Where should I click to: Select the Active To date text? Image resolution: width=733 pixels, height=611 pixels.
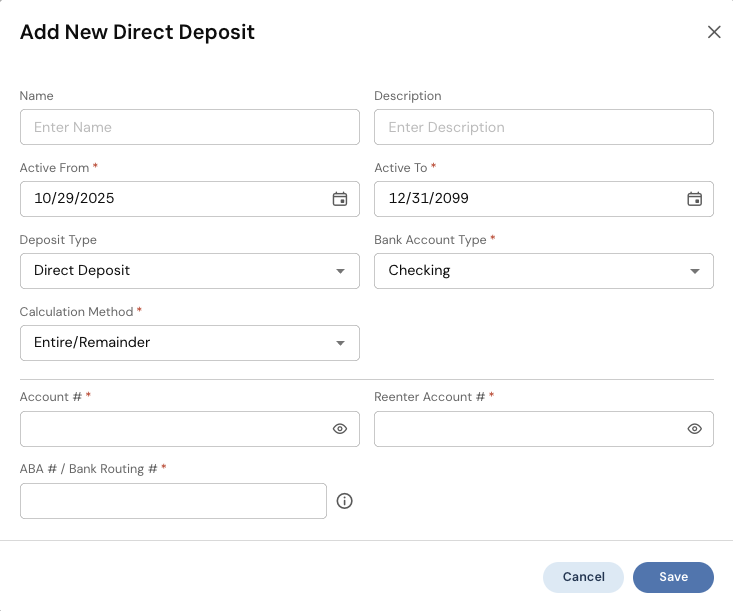[x=429, y=199]
